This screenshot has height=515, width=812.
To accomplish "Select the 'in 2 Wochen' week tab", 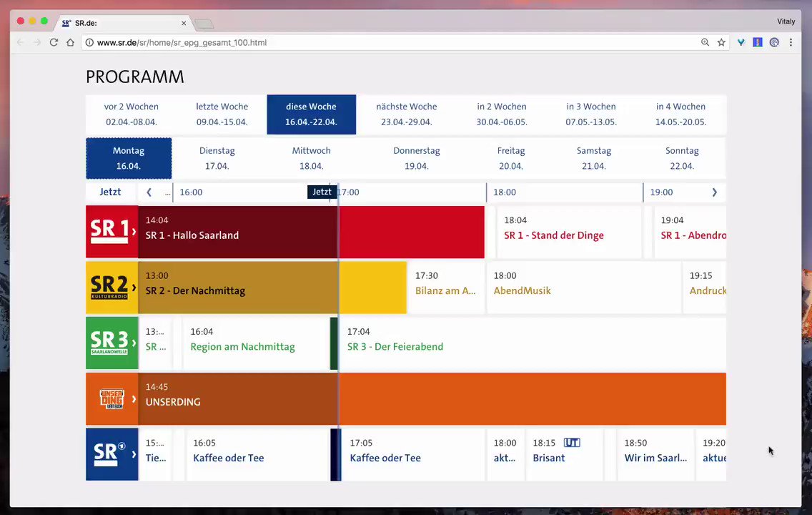I will (x=501, y=114).
